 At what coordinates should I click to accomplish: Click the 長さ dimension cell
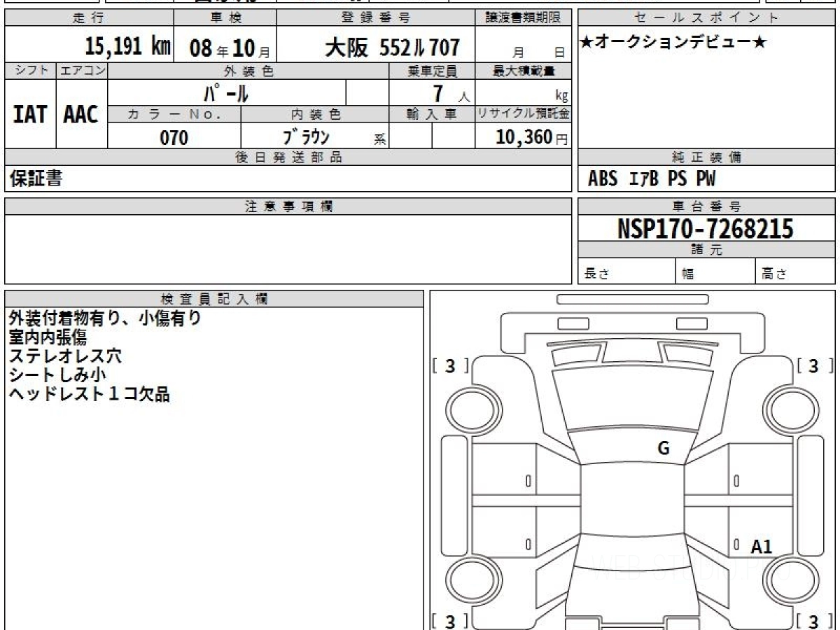pyautogui.click(x=627, y=272)
